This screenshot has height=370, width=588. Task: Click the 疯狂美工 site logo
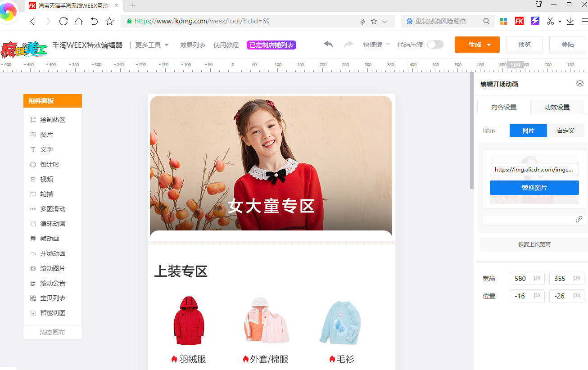tap(24, 49)
